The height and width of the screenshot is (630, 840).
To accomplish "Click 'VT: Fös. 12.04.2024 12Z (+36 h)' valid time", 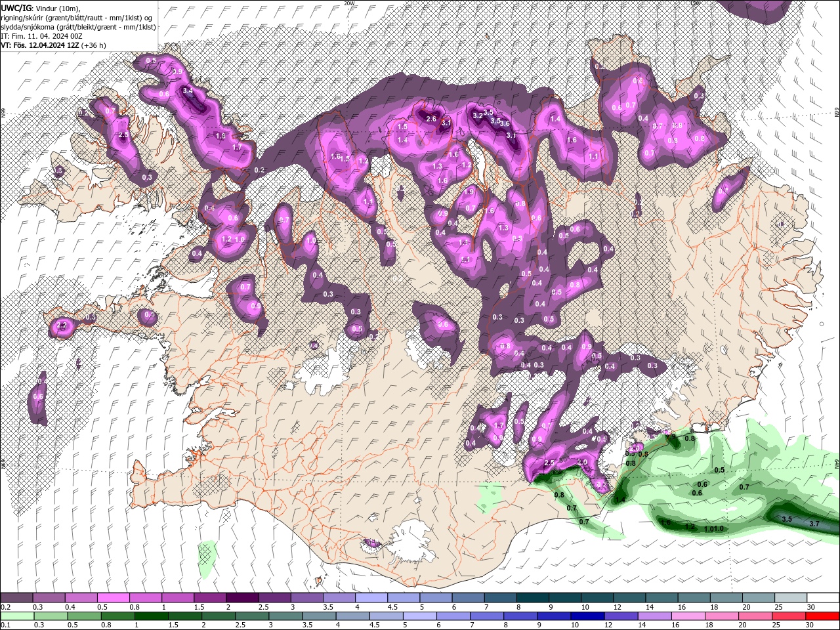I will coord(53,45).
